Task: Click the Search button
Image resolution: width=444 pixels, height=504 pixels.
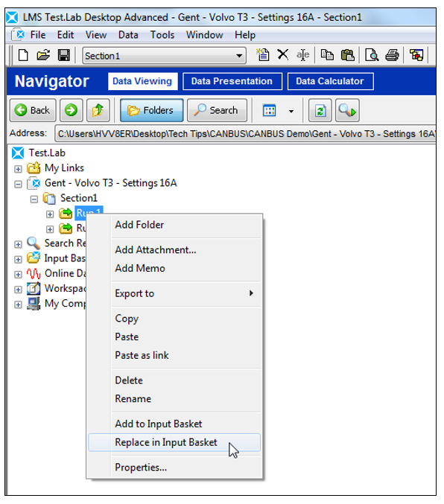Action: 218,111
